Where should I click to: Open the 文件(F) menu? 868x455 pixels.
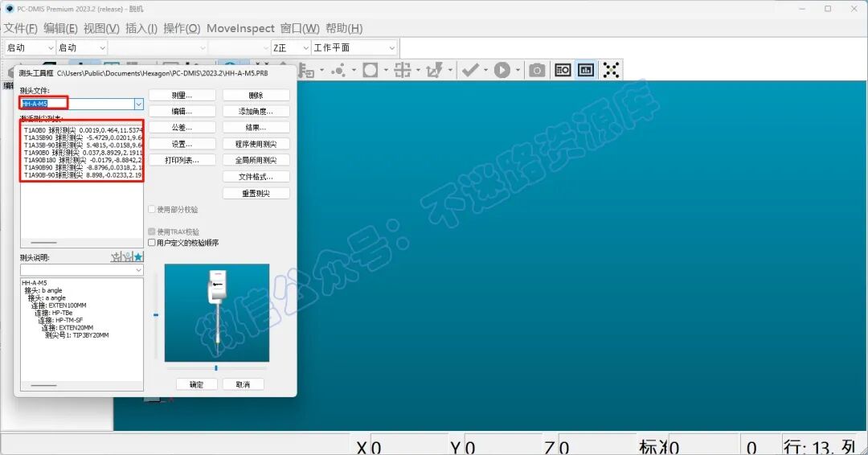(20, 28)
